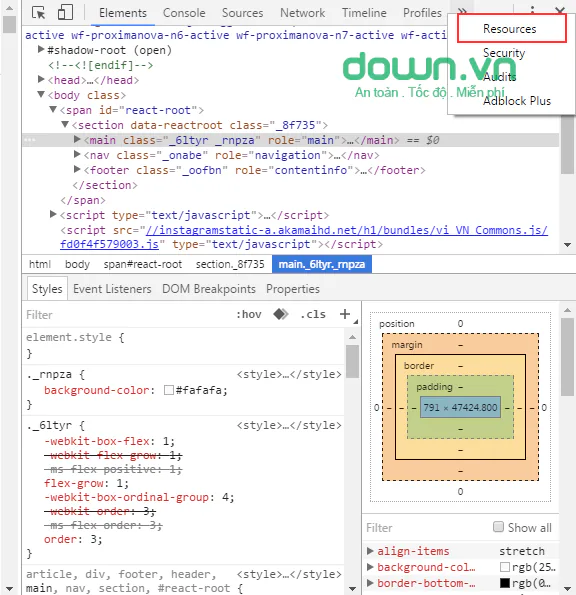Viewport: 576px width, 595px height.
Task: Click computed background-color white swatch
Action: point(505,567)
